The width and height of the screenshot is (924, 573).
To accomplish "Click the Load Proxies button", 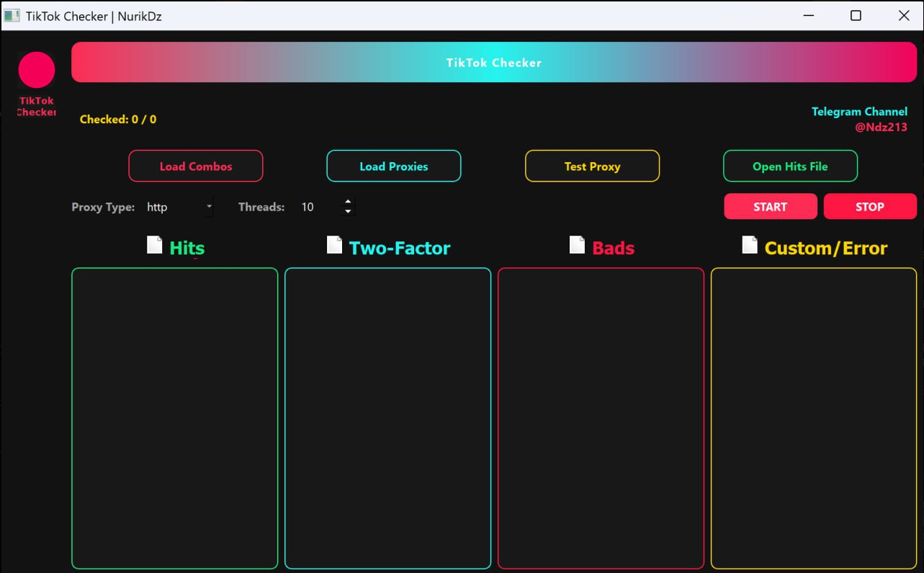I will (394, 166).
